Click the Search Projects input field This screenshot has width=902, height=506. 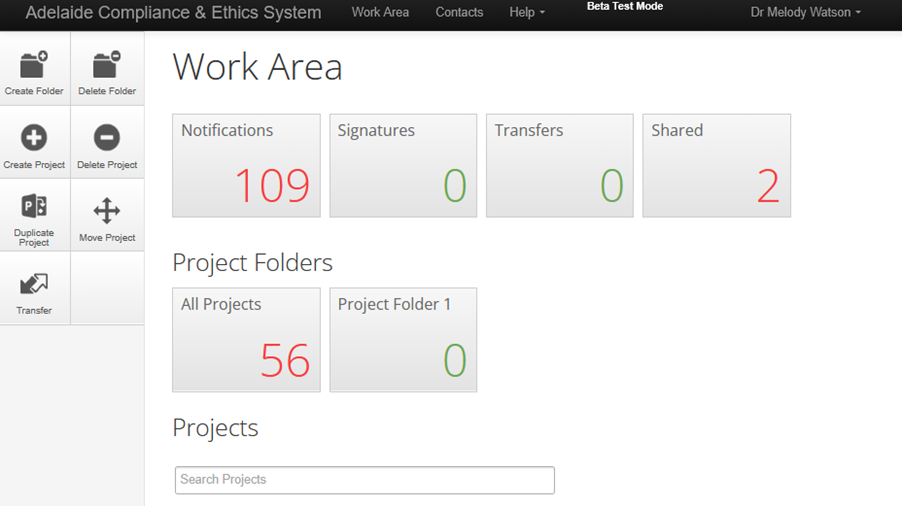[x=365, y=480]
